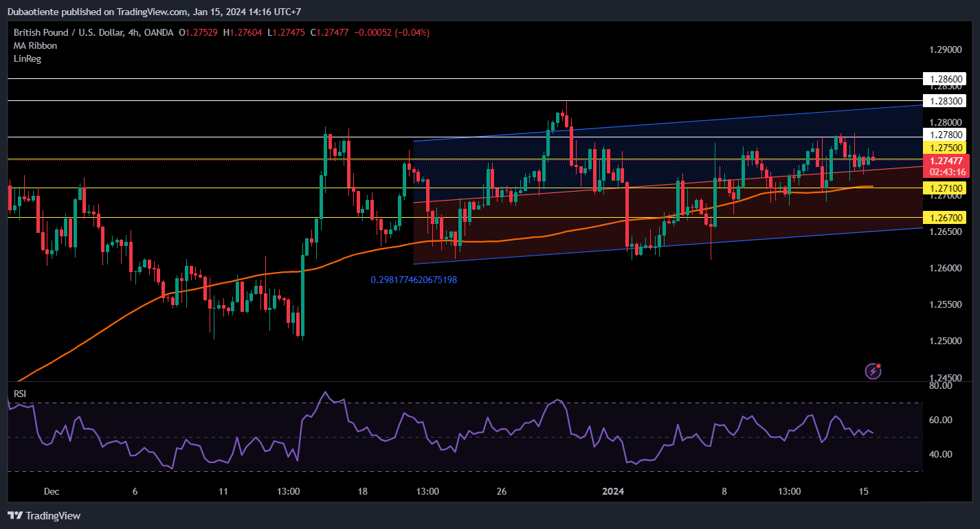Click the MA Ribbon indicator label
This screenshot has width=980, height=529.
point(35,45)
